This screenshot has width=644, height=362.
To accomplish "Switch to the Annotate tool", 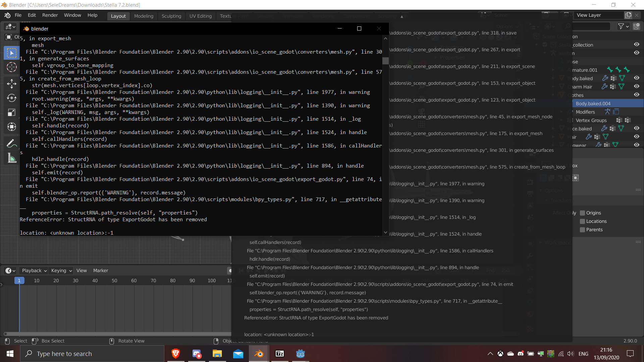I will pyautogui.click(x=11, y=143).
